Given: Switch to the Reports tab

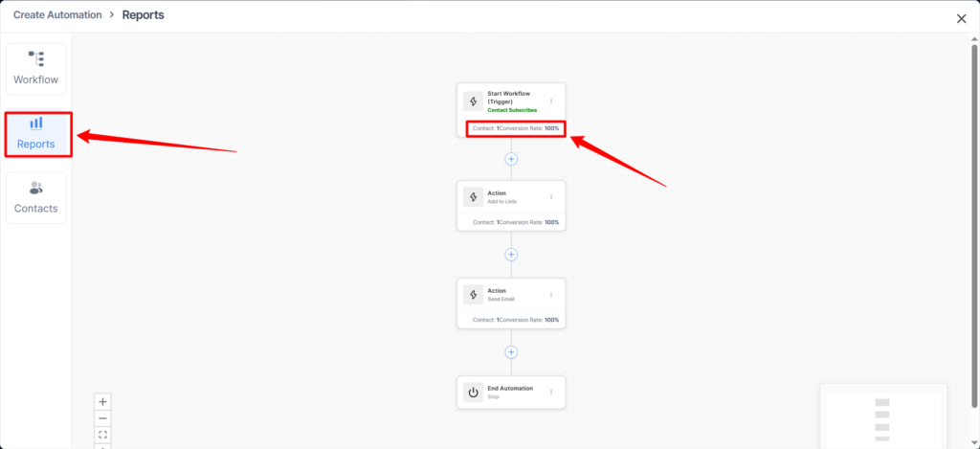Looking at the screenshot, I should [36, 134].
